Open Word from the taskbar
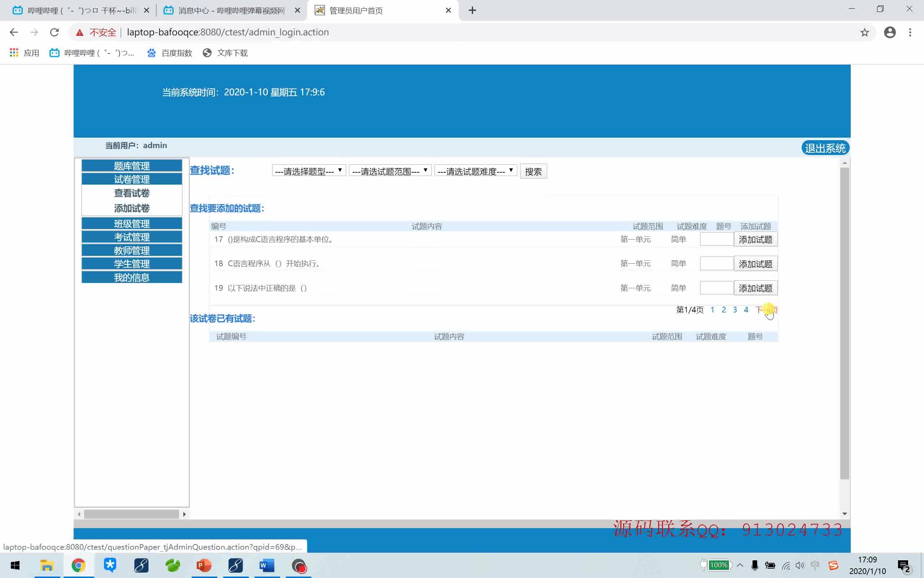The image size is (924, 578). pos(267,565)
